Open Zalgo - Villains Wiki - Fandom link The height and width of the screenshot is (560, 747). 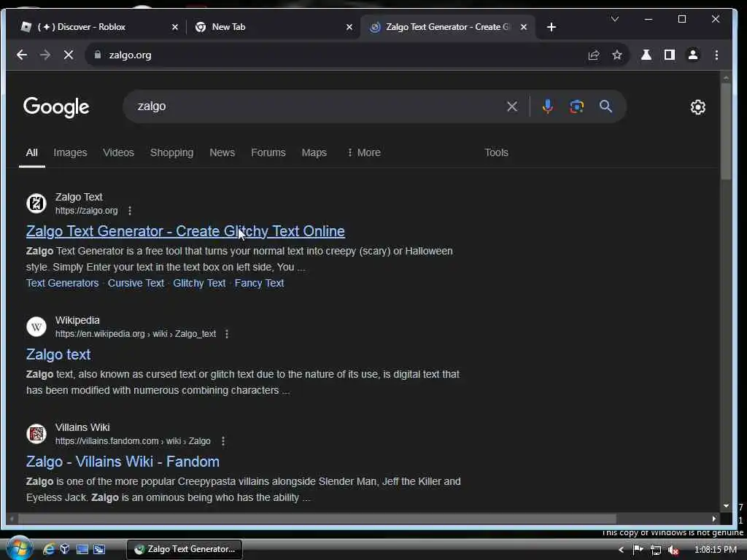pyautogui.click(x=123, y=462)
